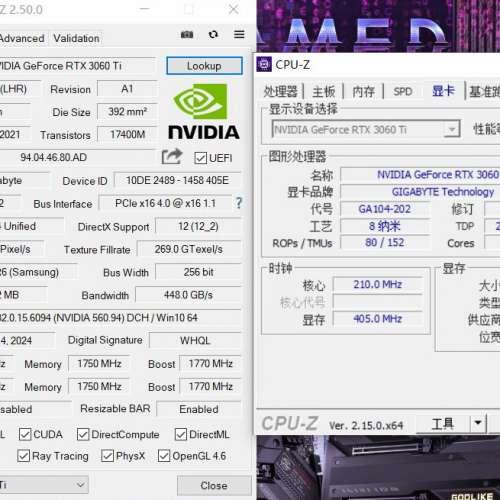Viewport: 500px width, 500px height.
Task: Click the 80 / 152 ROPs/TMUs value
Action: [384, 242]
